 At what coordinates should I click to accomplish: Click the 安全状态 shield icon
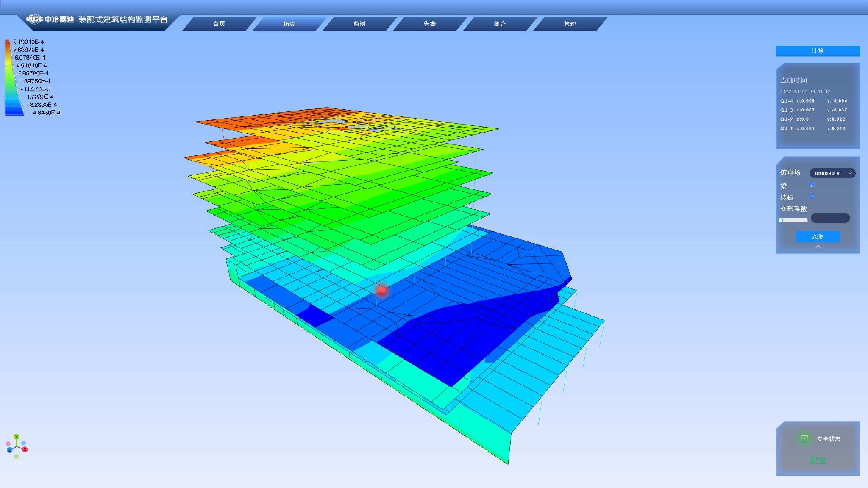[x=804, y=438]
